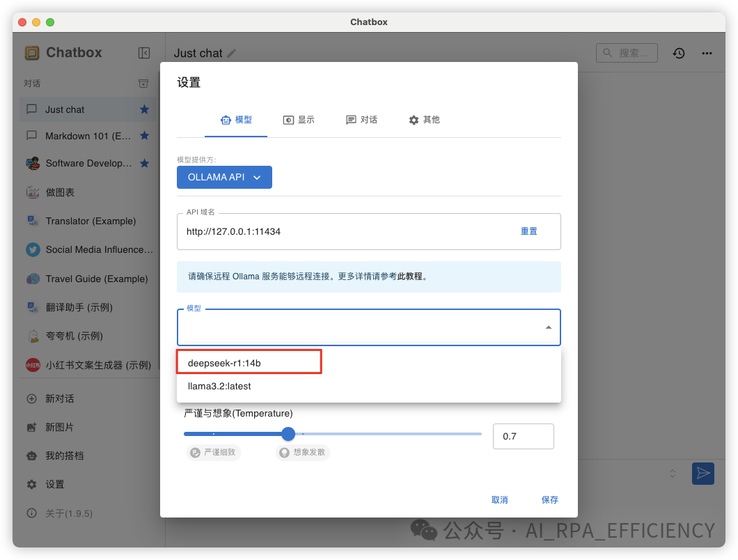The height and width of the screenshot is (560, 738).
Task: Click the sidebar 设置 gear icon
Action: tap(31, 484)
